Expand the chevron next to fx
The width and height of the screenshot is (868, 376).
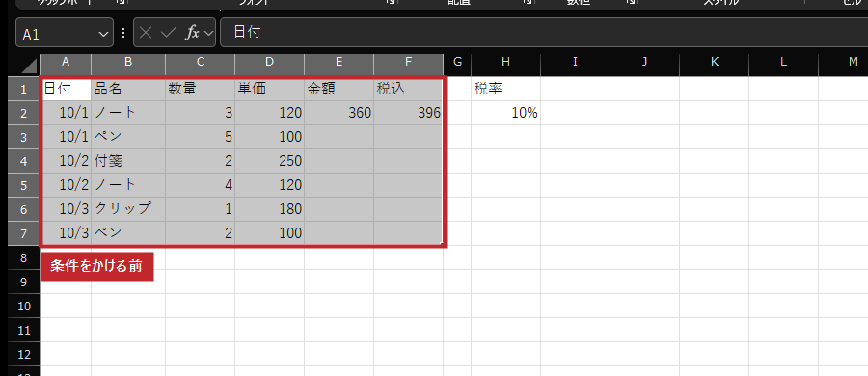208,33
